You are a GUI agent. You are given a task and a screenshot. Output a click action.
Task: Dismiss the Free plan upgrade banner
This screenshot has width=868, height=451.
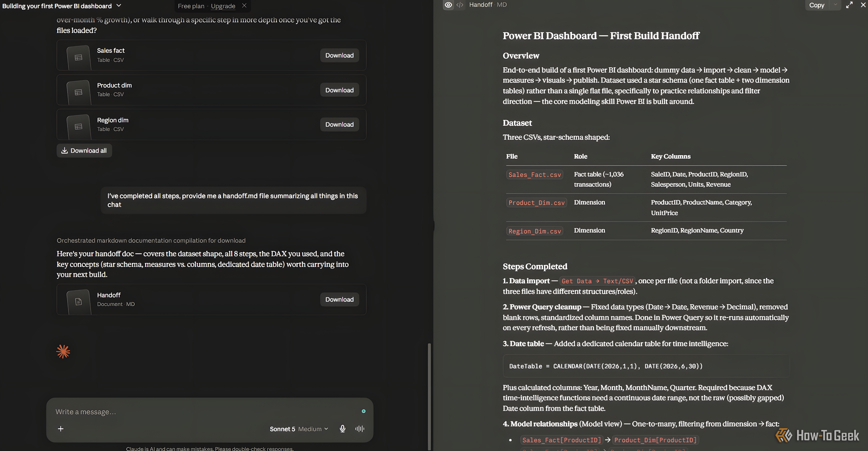pyautogui.click(x=244, y=6)
